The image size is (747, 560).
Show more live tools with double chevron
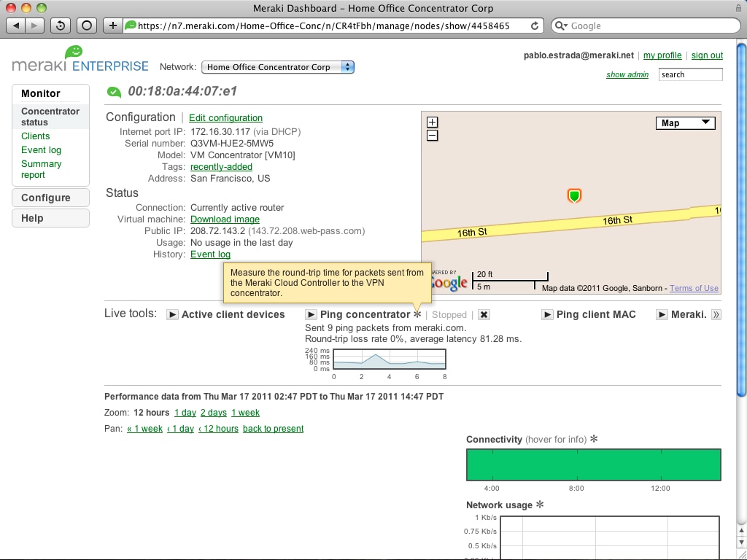tap(716, 315)
